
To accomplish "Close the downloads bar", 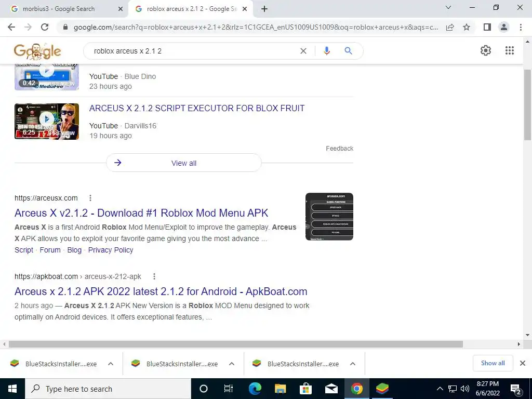I will [x=523, y=363].
